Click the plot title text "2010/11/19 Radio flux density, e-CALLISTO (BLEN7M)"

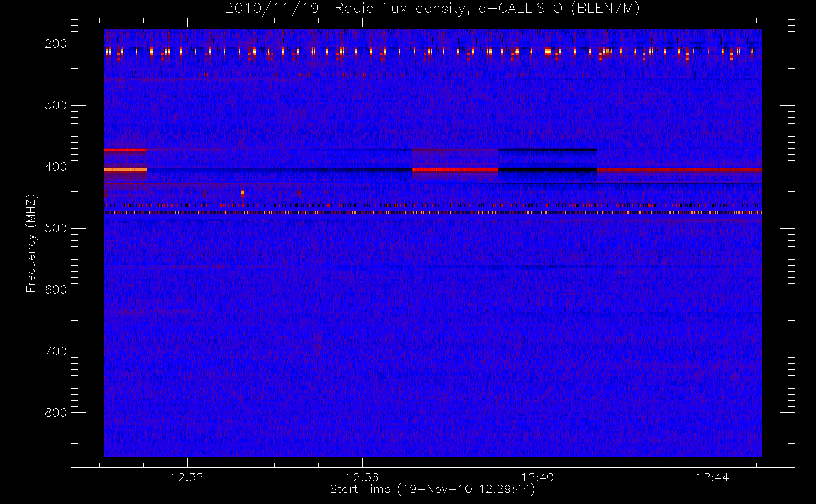pos(432,9)
